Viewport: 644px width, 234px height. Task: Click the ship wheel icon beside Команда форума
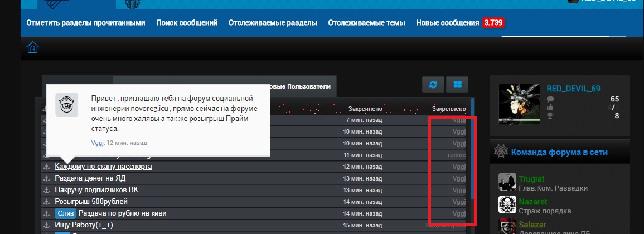click(500, 152)
